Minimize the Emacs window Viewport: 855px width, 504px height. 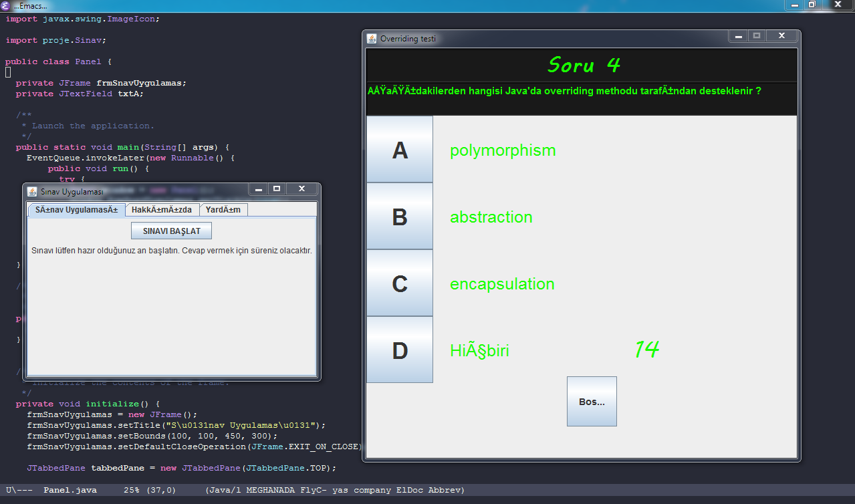point(794,5)
